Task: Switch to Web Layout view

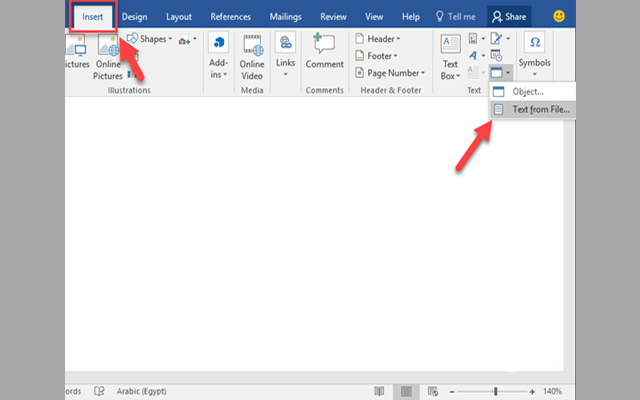Action: (x=432, y=391)
